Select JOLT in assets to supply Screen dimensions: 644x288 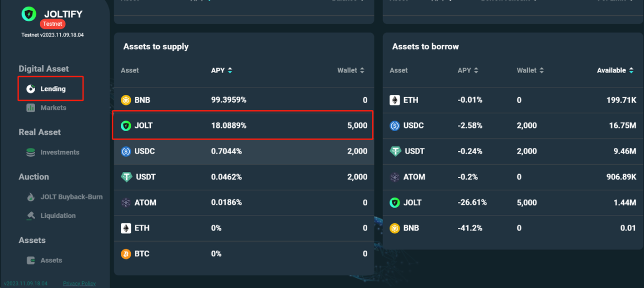(x=244, y=126)
